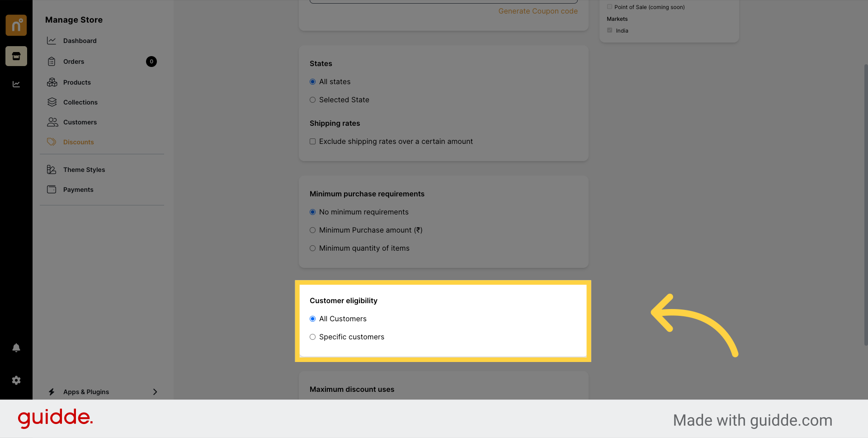Image resolution: width=868 pixels, height=438 pixels.
Task: Select All Customers eligibility
Action: (x=312, y=319)
